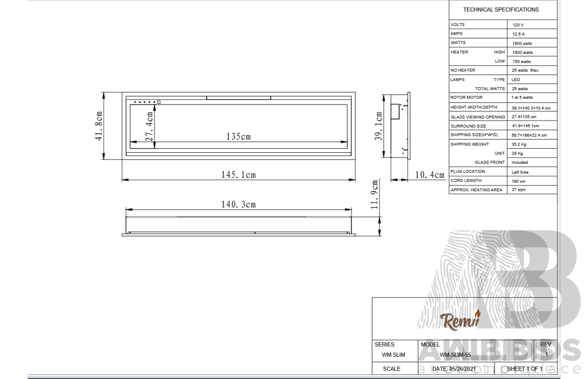This screenshot has width=588, height=379.
Task: Click the SHEET 1 OF 1 field
Action: pos(525,369)
